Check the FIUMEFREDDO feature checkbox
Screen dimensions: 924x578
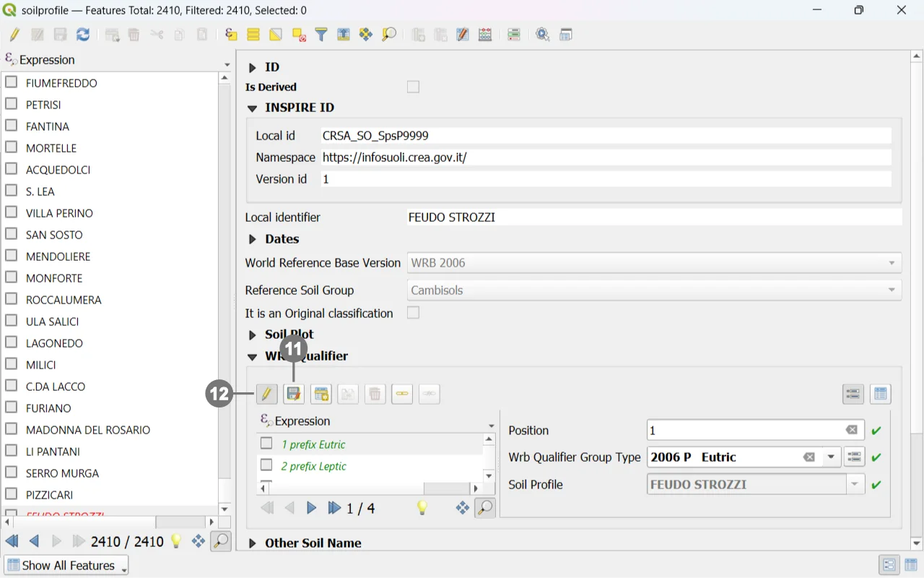(12, 82)
